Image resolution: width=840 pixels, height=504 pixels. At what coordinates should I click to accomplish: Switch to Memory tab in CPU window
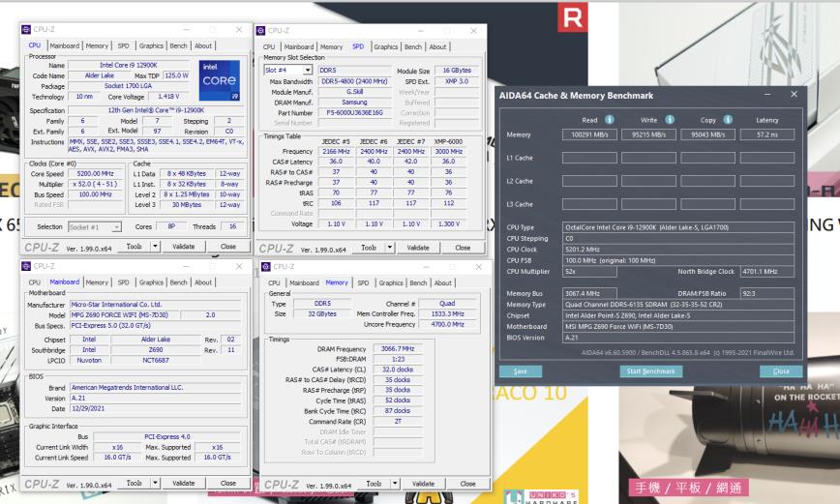click(97, 46)
